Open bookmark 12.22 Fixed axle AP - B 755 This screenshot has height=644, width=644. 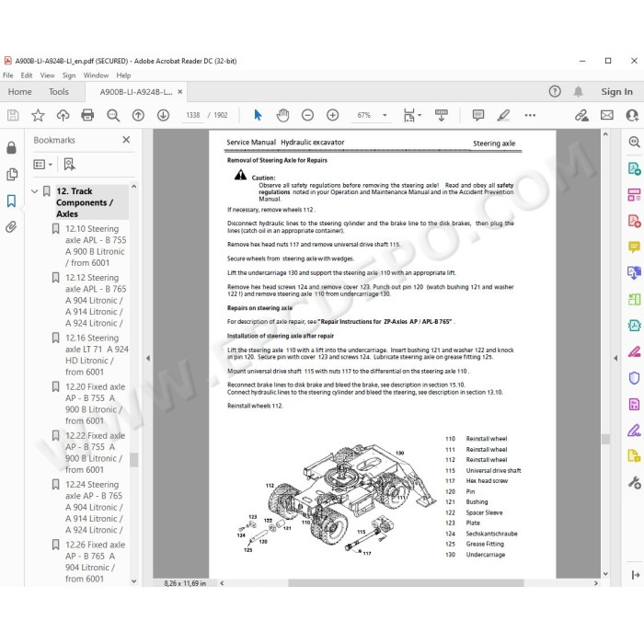tap(95, 453)
